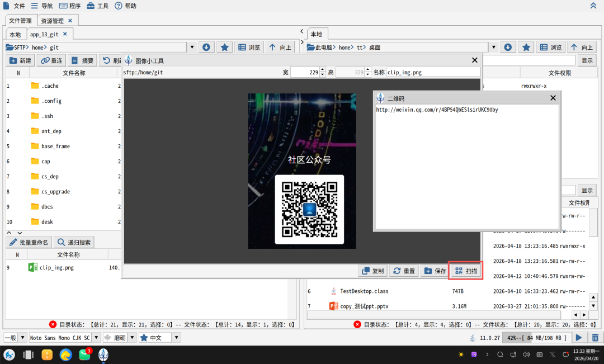The image size is (604, 364).
Task: Increase the width value with stepper up
Action: 323,70
